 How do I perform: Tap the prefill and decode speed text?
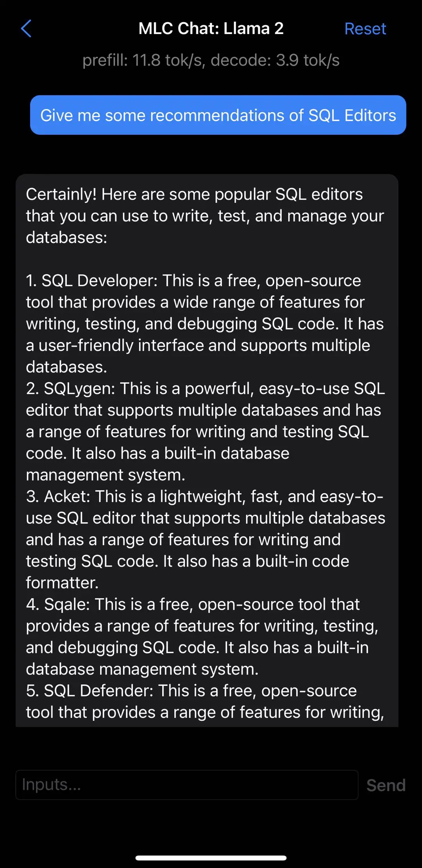[x=211, y=61]
